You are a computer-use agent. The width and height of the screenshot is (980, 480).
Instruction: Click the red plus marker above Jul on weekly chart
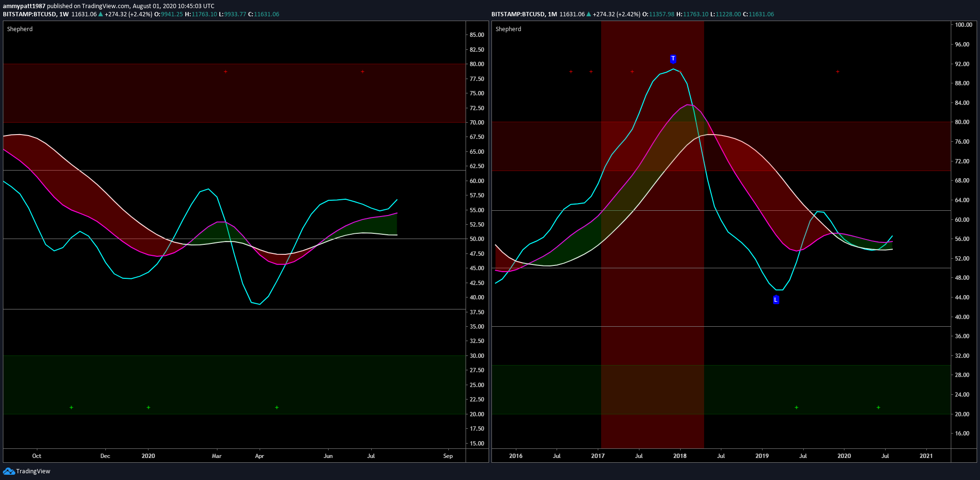[x=363, y=72]
